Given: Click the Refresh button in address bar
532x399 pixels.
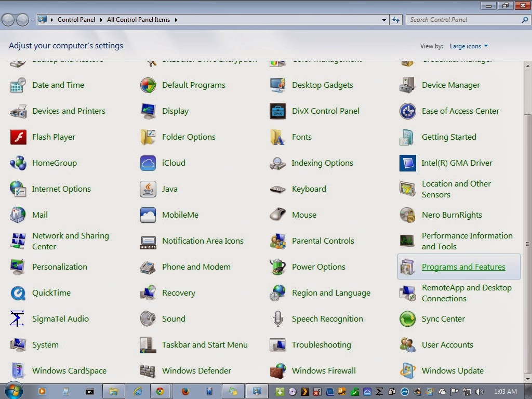Looking at the screenshot, I should 395,20.
